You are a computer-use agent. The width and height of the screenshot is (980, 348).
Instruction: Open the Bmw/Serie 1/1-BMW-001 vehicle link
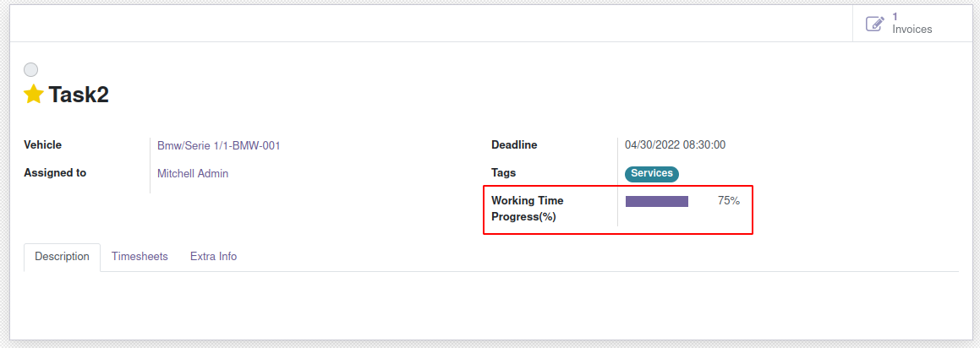219,145
